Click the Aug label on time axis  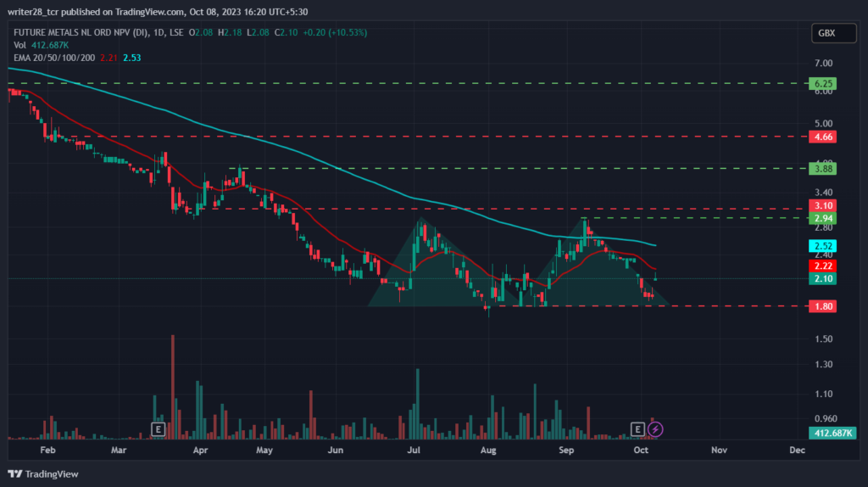(x=488, y=450)
